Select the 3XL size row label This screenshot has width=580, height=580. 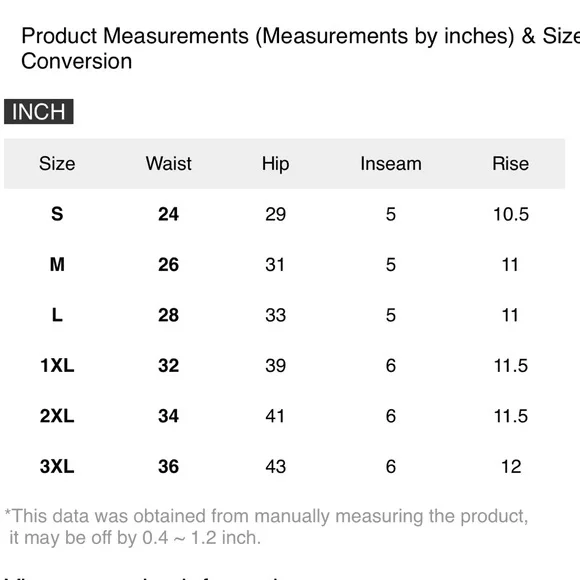57,466
